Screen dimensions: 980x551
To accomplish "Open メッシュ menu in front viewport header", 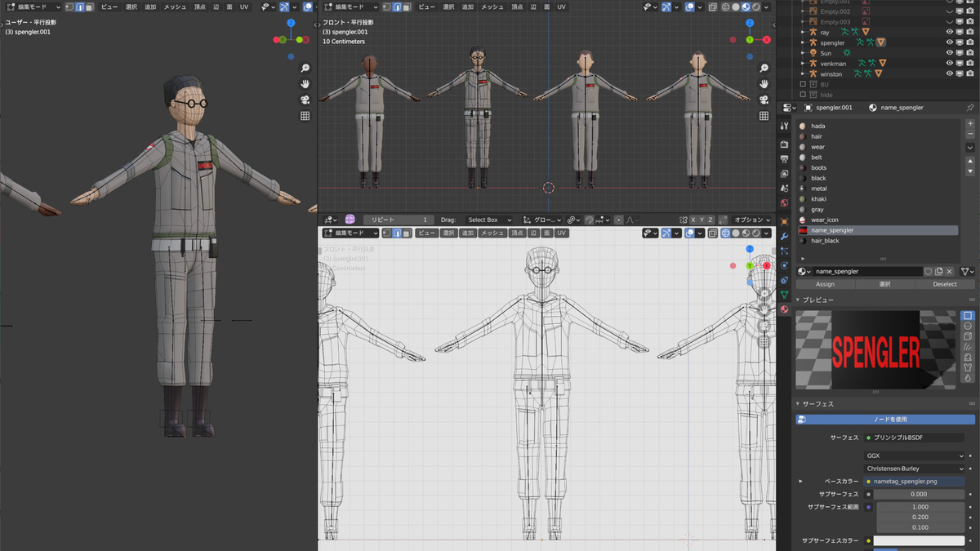I will (x=492, y=7).
